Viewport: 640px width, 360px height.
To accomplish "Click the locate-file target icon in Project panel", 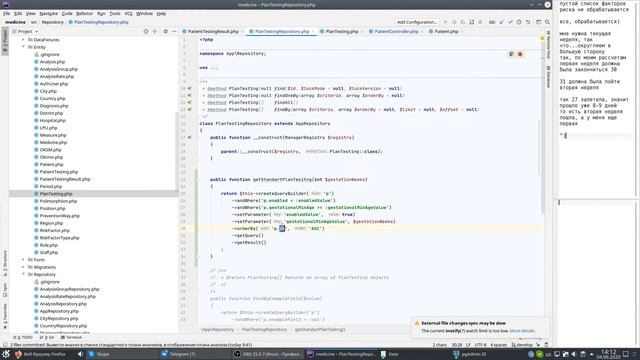I will 146,31.
